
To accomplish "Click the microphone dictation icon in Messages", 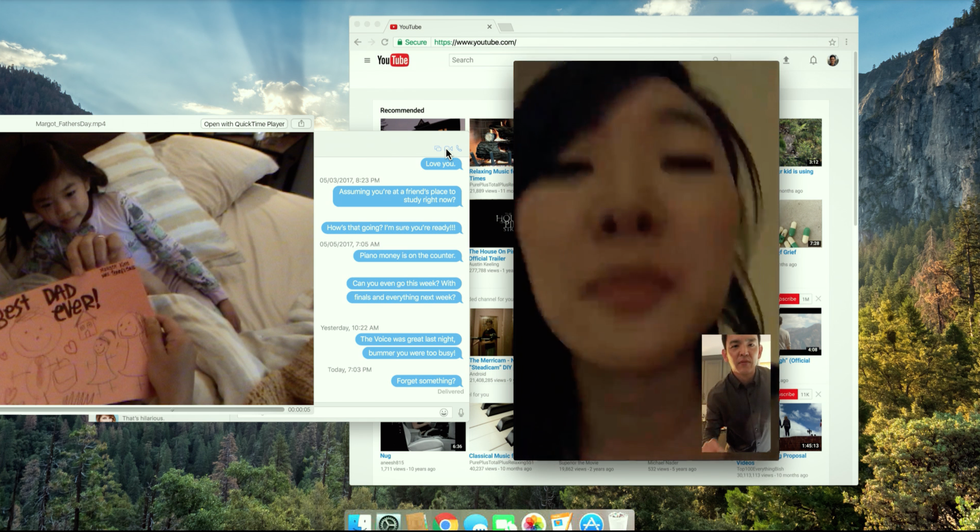I will 461,413.
